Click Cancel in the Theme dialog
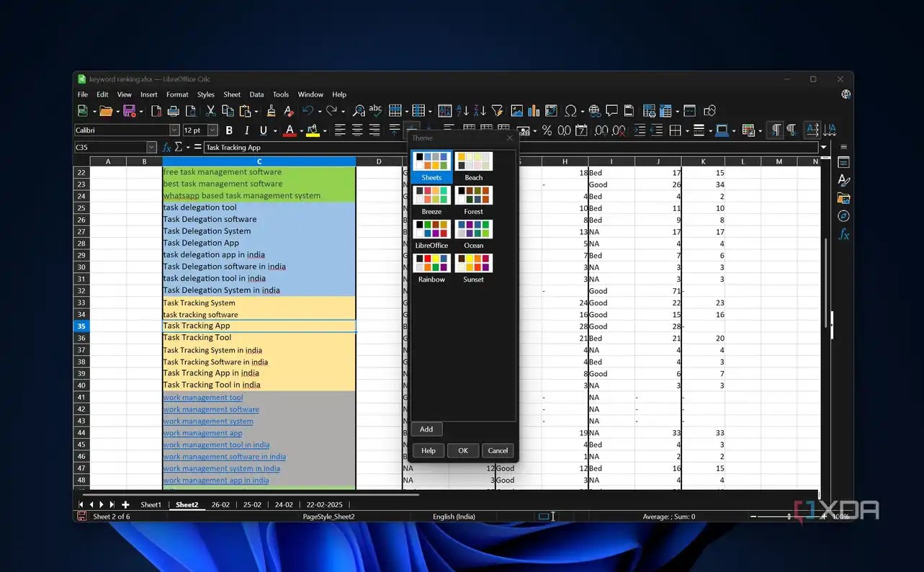This screenshot has width=924, height=572. click(x=498, y=450)
